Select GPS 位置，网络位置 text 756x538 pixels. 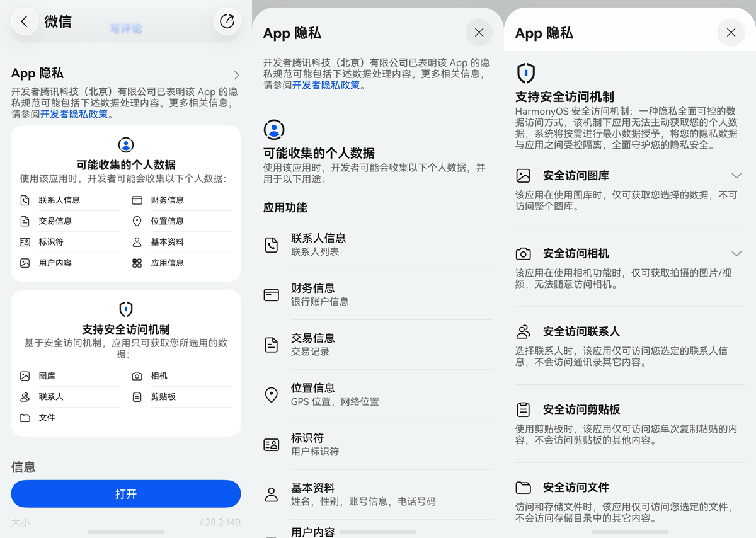pos(335,402)
